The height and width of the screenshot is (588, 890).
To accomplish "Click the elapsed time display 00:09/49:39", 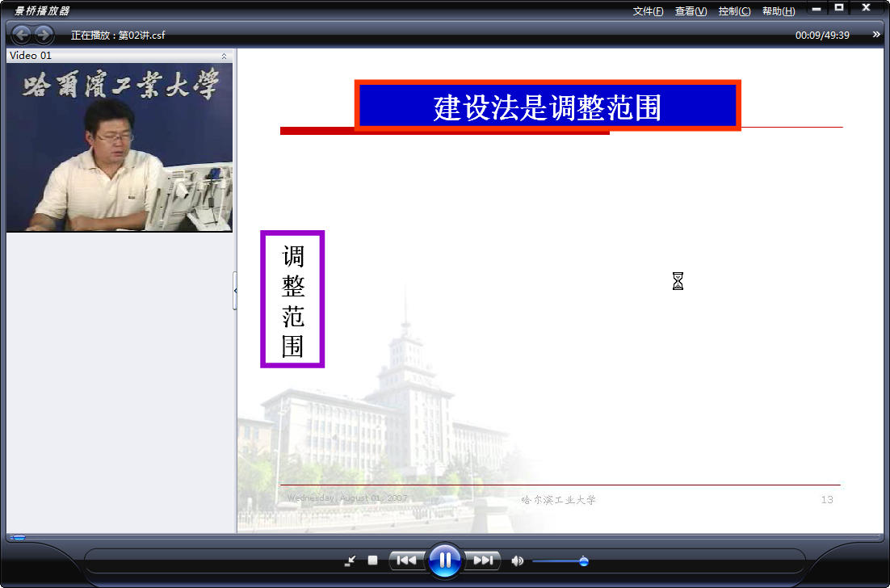I will pyautogui.click(x=822, y=36).
